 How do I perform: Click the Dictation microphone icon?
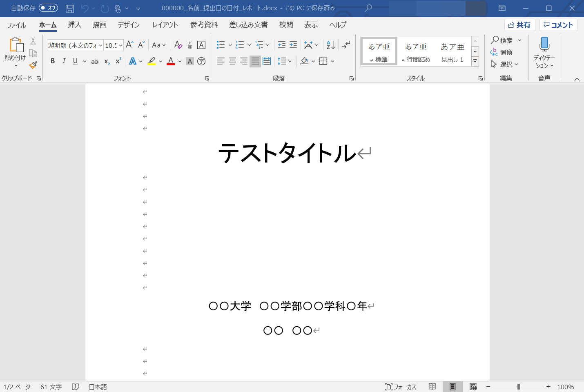click(544, 44)
